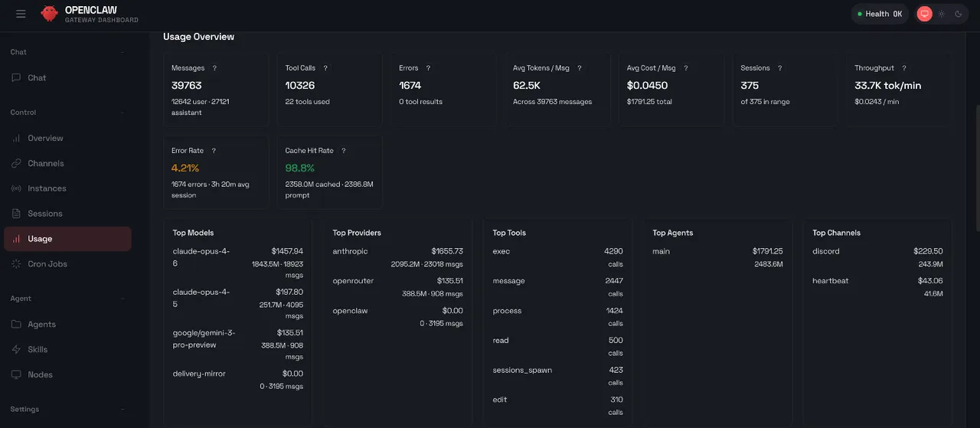The image size is (980, 428).
Task: Click the help icon beside Avg Cost / Msg
Action: click(x=686, y=68)
